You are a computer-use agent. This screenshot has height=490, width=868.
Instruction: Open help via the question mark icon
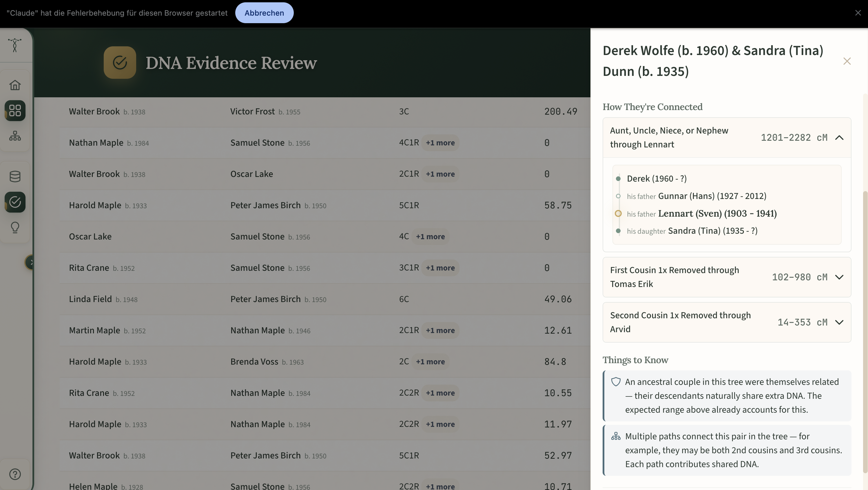pyautogui.click(x=15, y=474)
